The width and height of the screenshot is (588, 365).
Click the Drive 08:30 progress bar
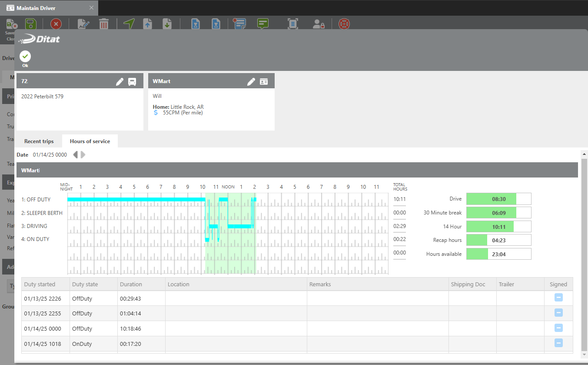pyautogui.click(x=498, y=199)
